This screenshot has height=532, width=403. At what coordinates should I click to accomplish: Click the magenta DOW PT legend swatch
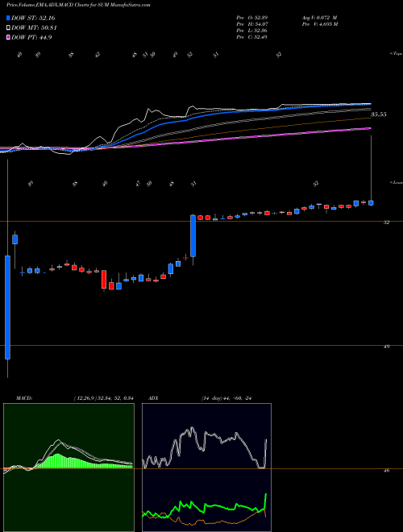click(x=8, y=37)
